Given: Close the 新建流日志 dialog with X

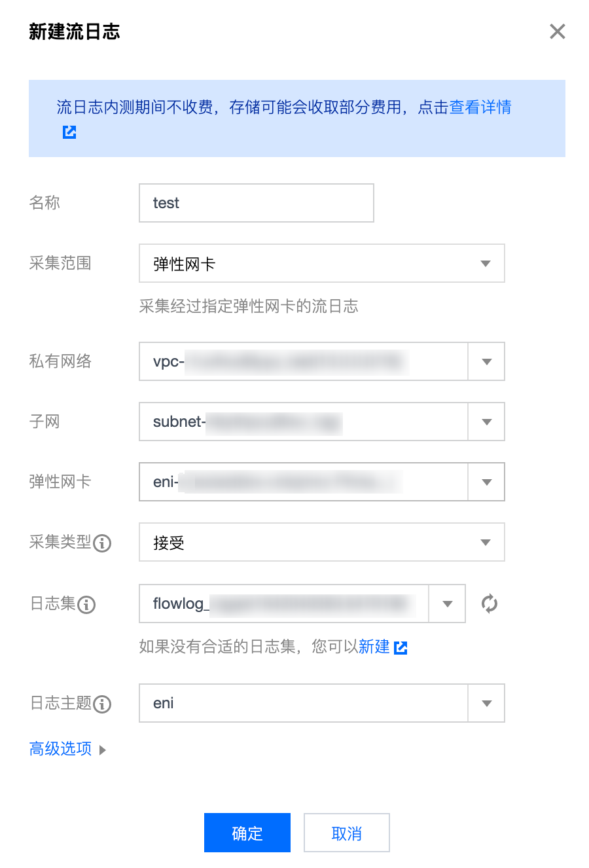Looking at the screenshot, I should click(558, 31).
